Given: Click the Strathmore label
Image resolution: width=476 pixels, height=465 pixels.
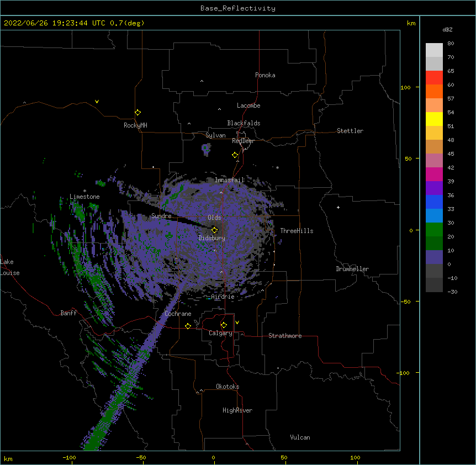Looking at the screenshot, I should (x=285, y=336).
